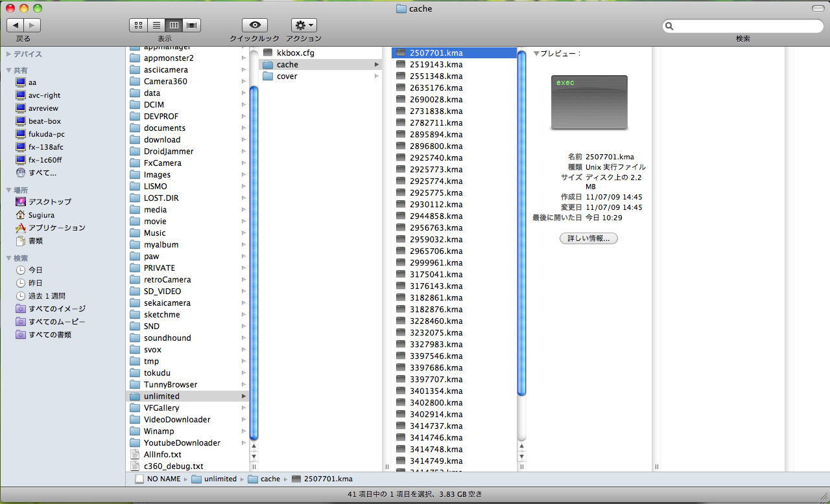Switch to list view mode

156,25
